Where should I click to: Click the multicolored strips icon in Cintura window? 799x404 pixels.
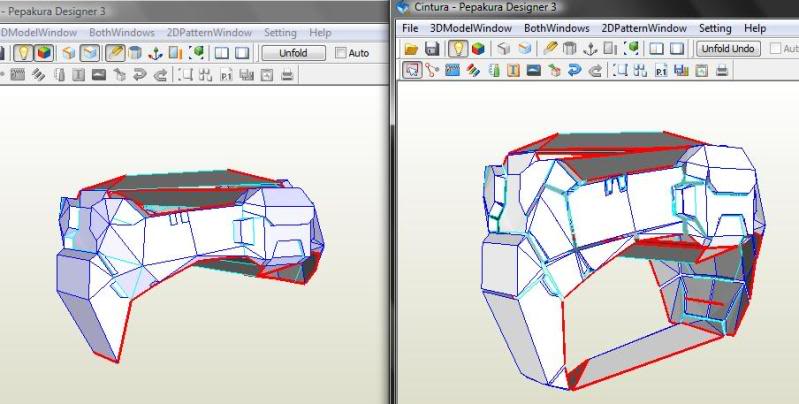click(473, 70)
